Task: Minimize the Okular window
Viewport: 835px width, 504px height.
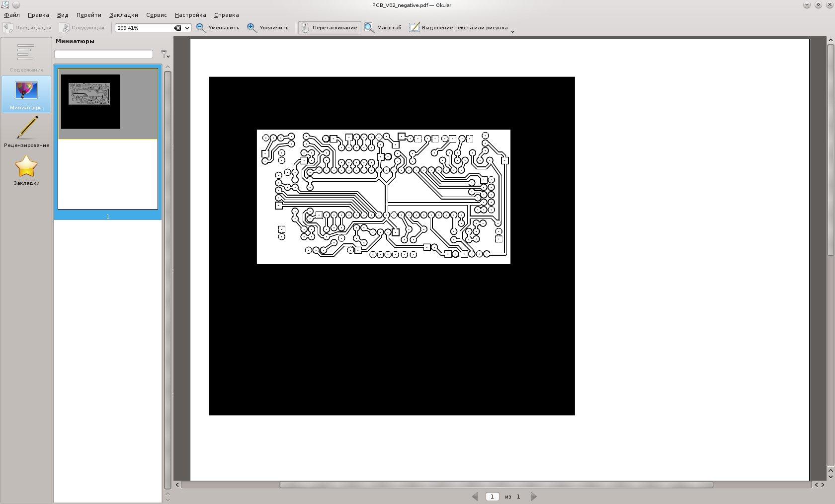Action: [x=807, y=5]
